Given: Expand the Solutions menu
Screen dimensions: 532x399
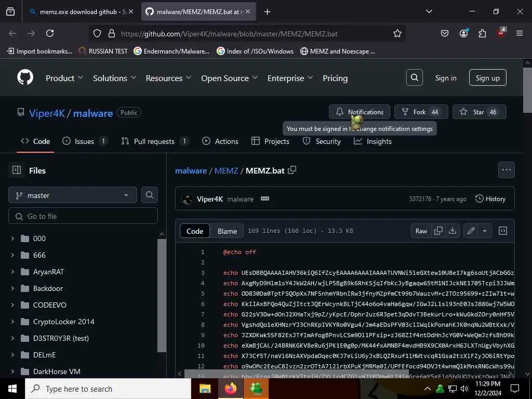Looking at the screenshot, I should pos(115,78).
